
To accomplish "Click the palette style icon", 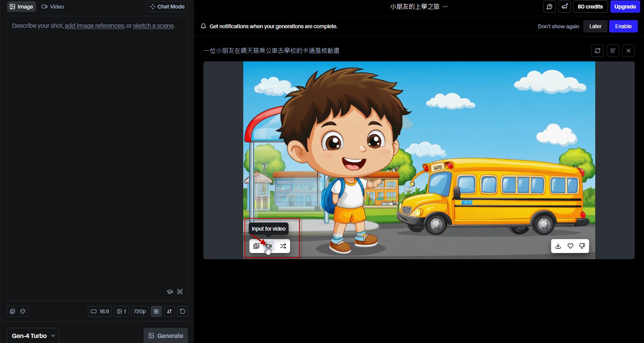I will point(23,311).
